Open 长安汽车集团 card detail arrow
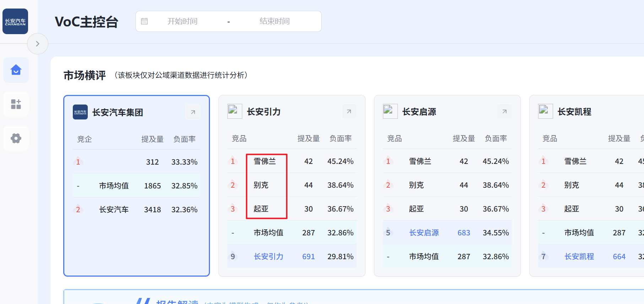The image size is (644, 304). click(193, 112)
